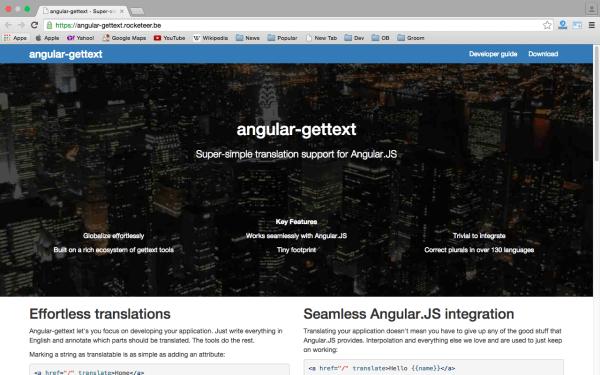Open the Wikipedia bookmark

click(x=210, y=38)
